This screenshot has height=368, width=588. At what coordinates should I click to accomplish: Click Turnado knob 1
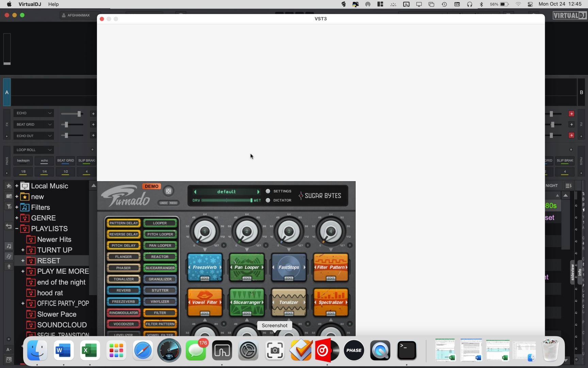205,232
